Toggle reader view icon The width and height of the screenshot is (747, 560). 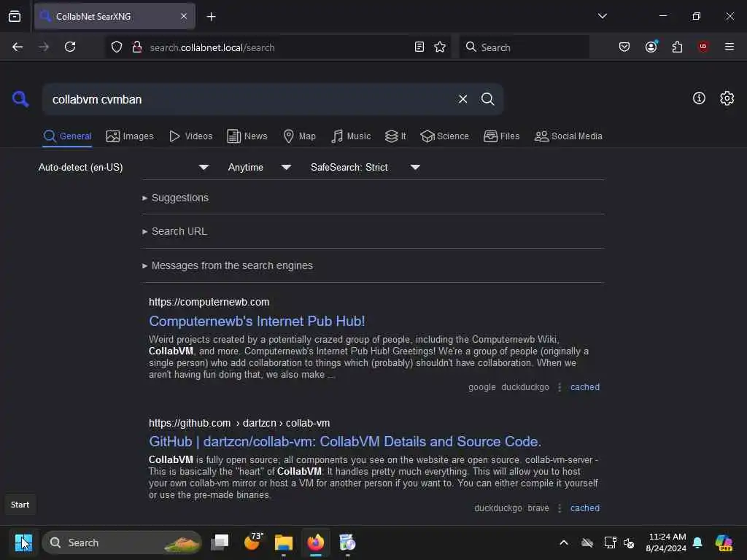coord(419,47)
